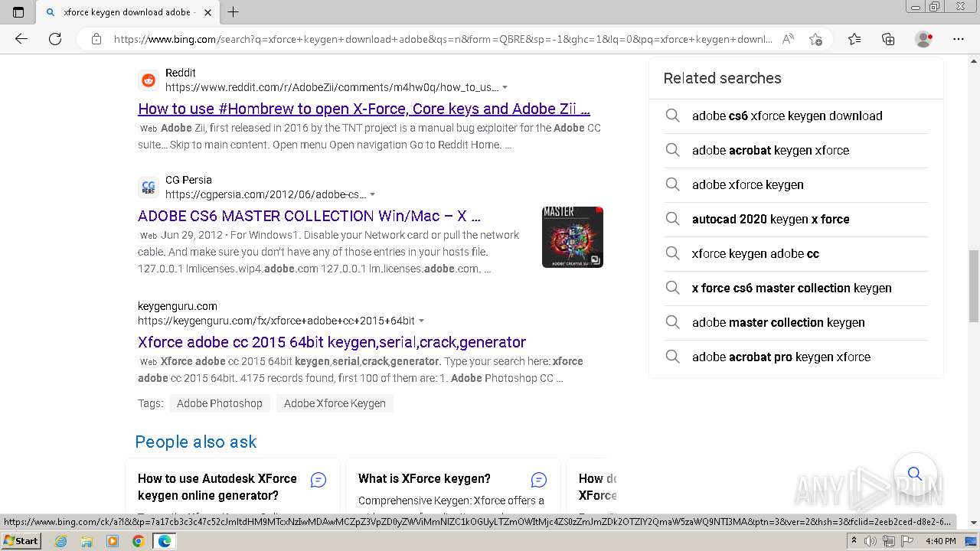Search x force cs6 master collection keygen
The height and width of the screenshot is (551, 980).
click(796, 289)
